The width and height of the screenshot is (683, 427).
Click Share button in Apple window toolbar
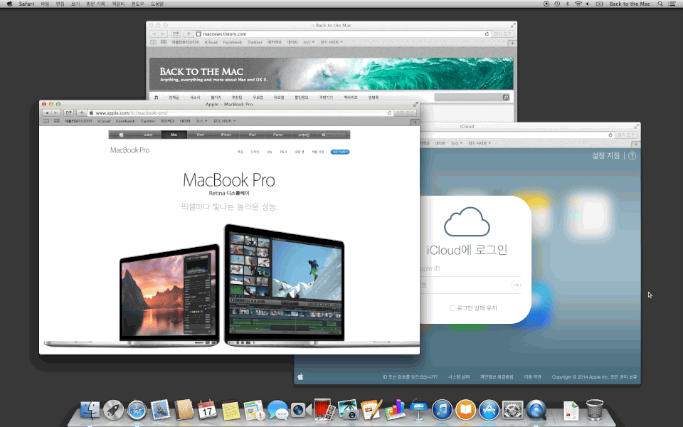tap(68, 113)
